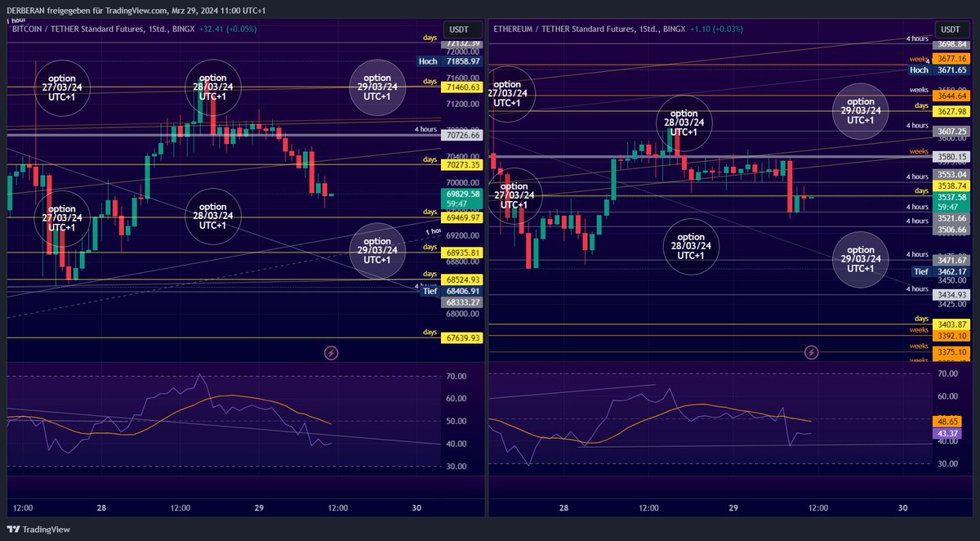Select the RSI value 48.65 on the Ethereum pane
Viewport: 980px width, 541px height.
coord(947,421)
